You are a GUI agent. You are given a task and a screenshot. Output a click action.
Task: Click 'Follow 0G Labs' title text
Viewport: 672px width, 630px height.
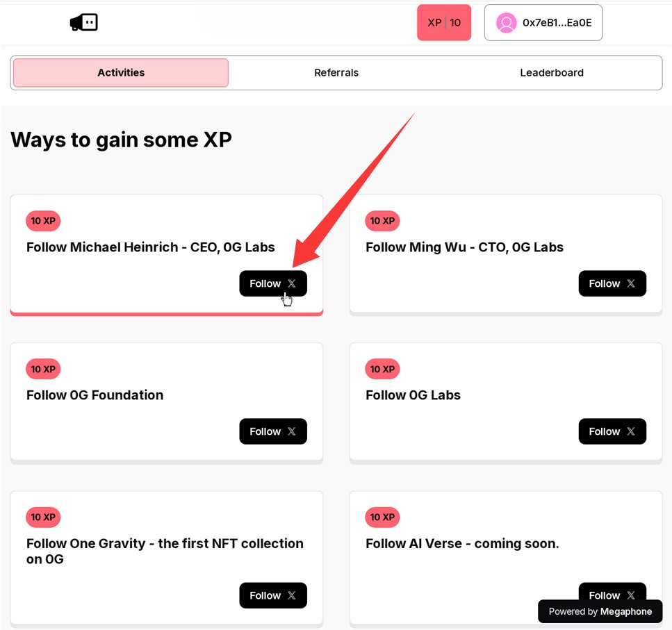pos(413,395)
